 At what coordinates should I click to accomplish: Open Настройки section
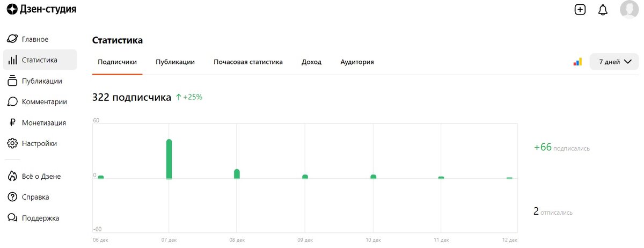tap(40, 143)
